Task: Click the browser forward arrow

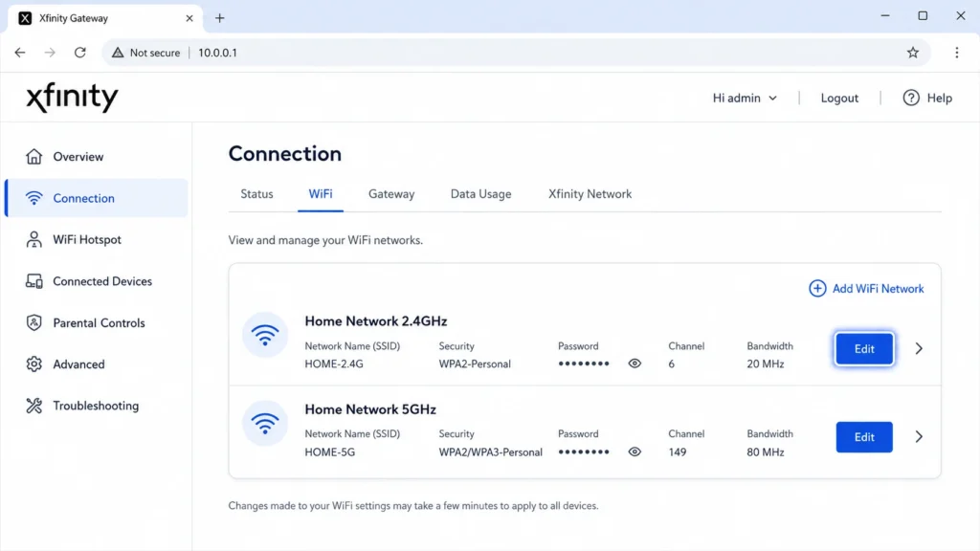Action: (50, 53)
